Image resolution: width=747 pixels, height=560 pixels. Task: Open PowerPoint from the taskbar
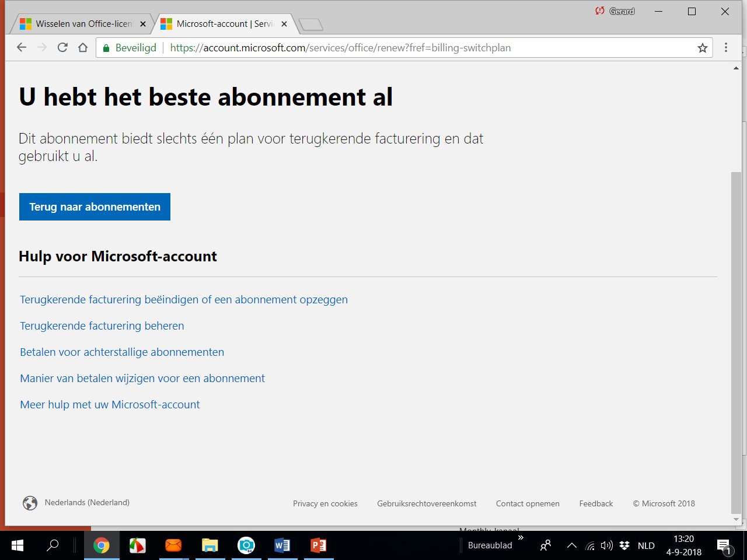tap(318, 545)
